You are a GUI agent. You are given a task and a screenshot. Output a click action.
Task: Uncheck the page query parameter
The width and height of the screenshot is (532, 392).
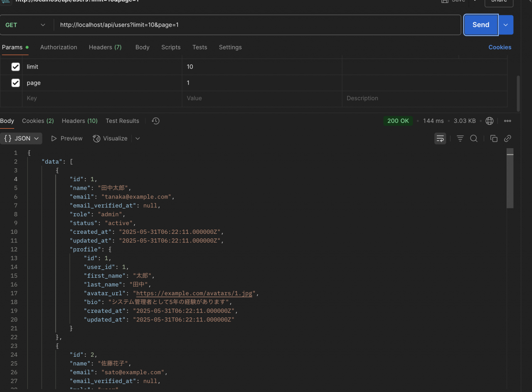tap(15, 83)
